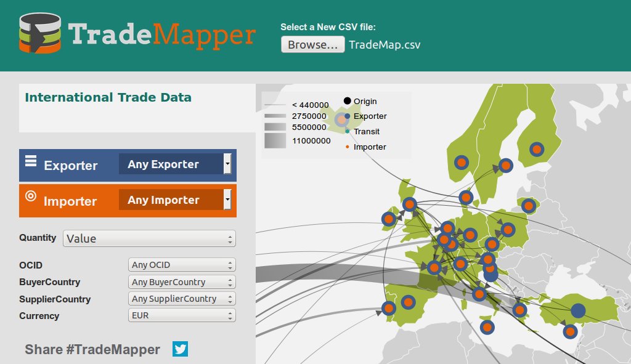Select the trade marker on Cyprus

click(x=570, y=332)
